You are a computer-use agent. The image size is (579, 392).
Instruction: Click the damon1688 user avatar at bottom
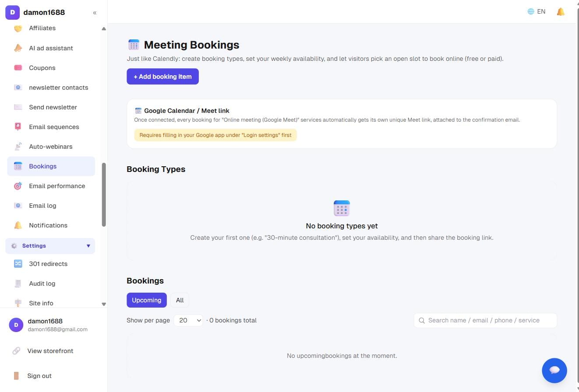pyautogui.click(x=16, y=325)
